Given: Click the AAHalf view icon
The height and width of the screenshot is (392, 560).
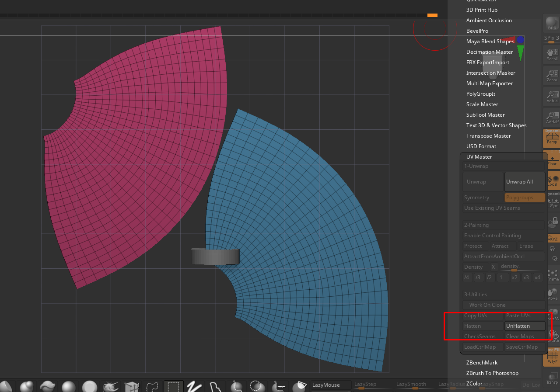Looking at the screenshot, I should [552, 117].
